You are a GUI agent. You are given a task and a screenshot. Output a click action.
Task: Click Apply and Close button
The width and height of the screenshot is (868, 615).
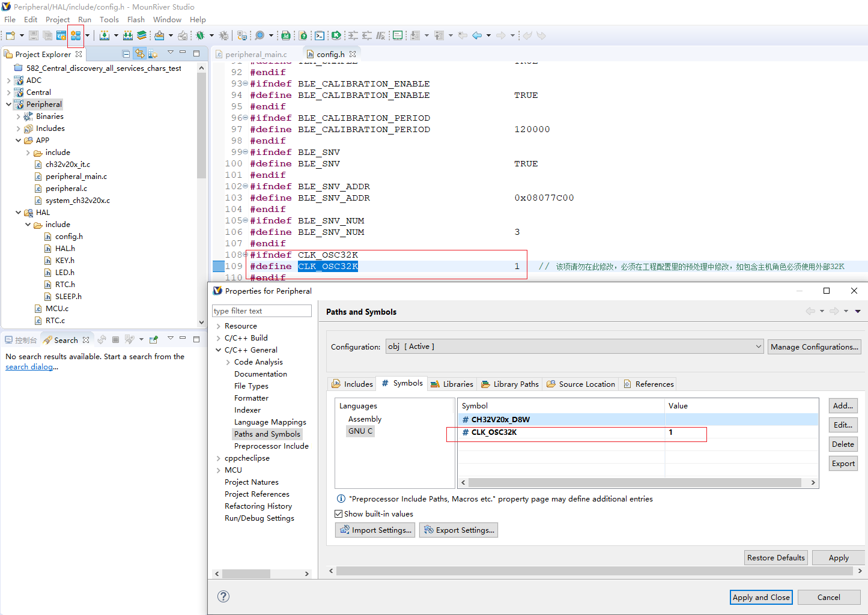761,597
